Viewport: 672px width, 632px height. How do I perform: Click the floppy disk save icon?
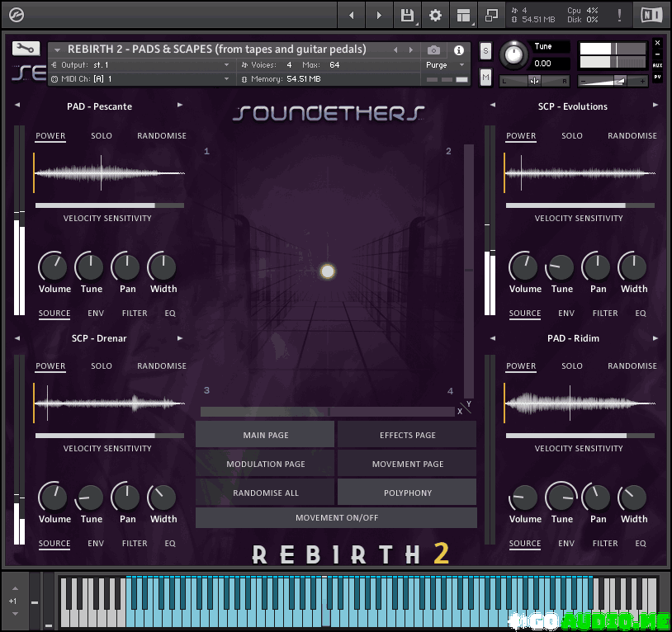pyautogui.click(x=407, y=16)
